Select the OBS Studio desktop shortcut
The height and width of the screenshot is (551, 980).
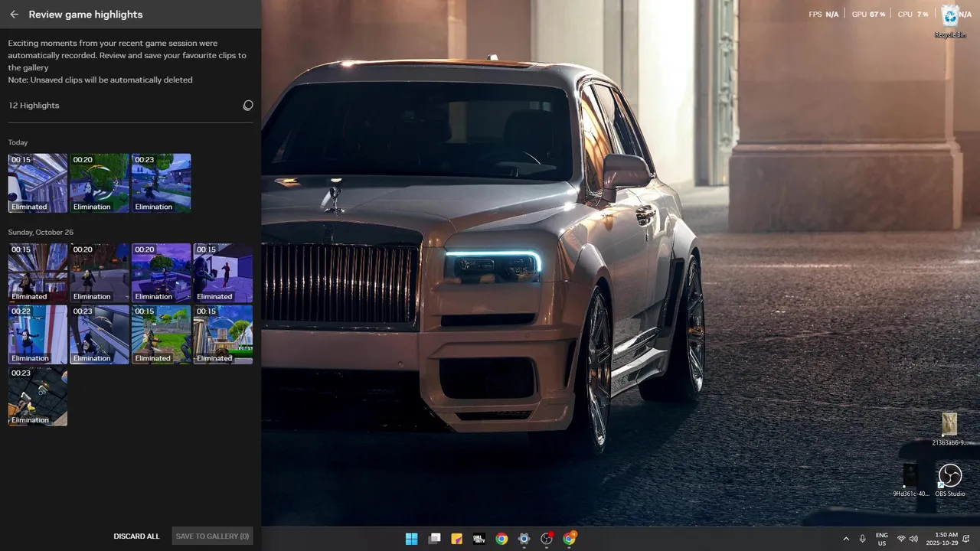pyautogui.click(x=950, y=481)
